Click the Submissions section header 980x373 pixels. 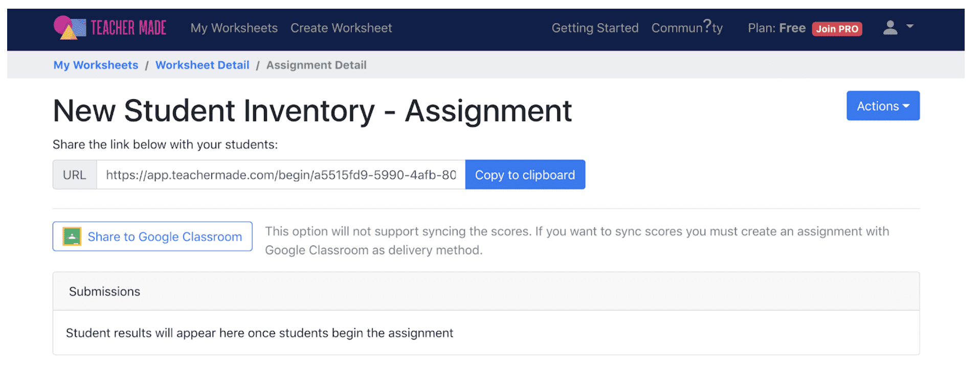104,291
